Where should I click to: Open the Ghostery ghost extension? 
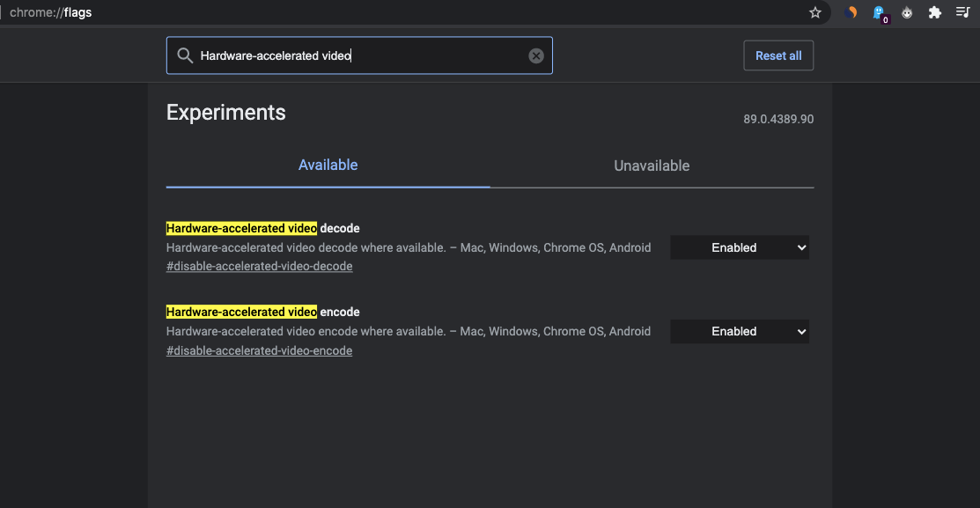(x=879, y=12)
